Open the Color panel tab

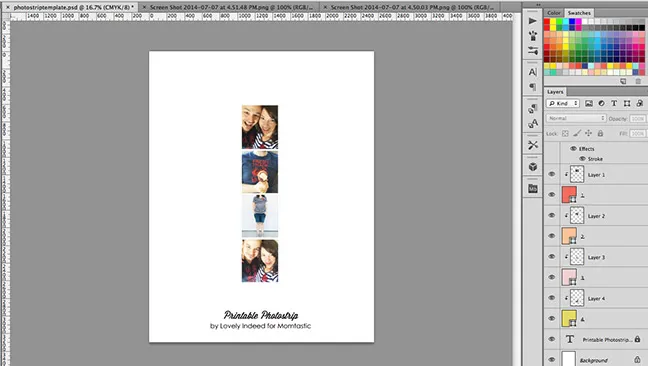(x=554, y=13)
